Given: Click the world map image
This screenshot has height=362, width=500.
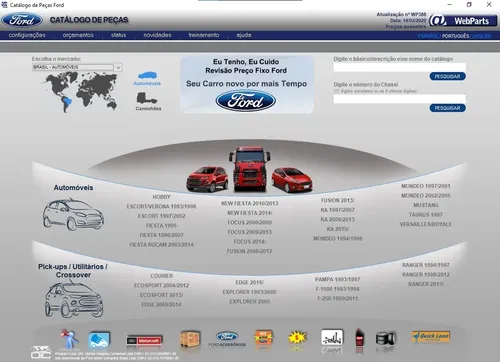Looking at the screenshot, I should click(x=81, y=92).
